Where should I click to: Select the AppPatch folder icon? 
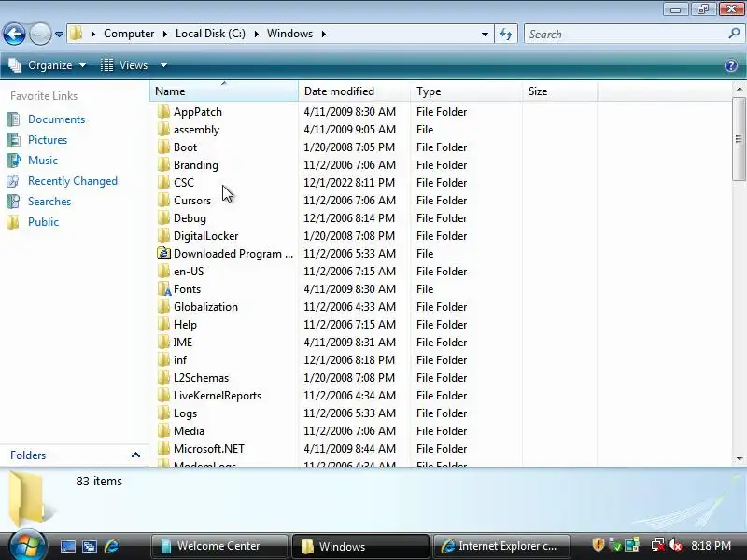163,112
